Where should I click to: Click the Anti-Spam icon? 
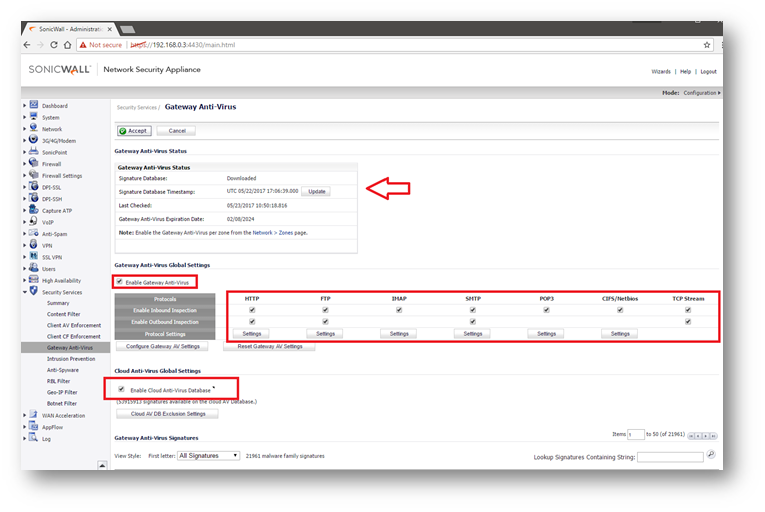coord(34,233)
